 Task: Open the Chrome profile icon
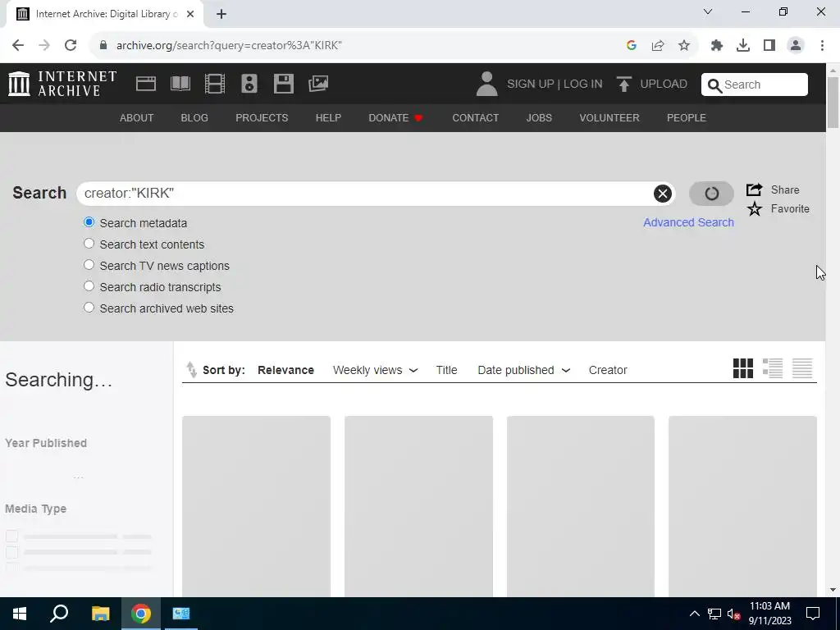click(x=796, y=46)
